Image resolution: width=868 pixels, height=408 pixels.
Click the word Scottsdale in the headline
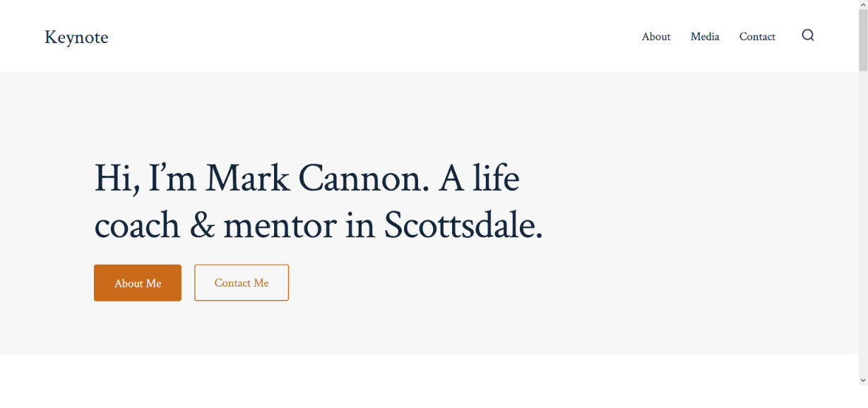point(463,226)
